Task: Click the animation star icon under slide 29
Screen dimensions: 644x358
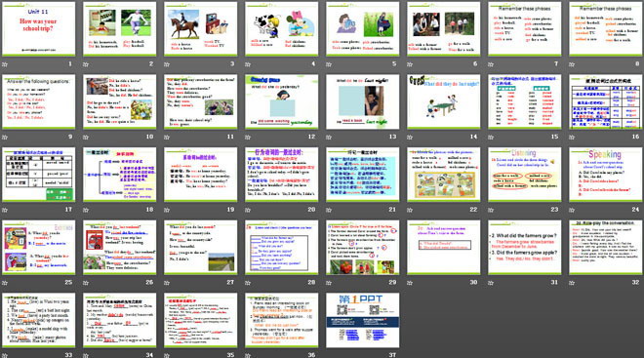Action: [329, 283]
